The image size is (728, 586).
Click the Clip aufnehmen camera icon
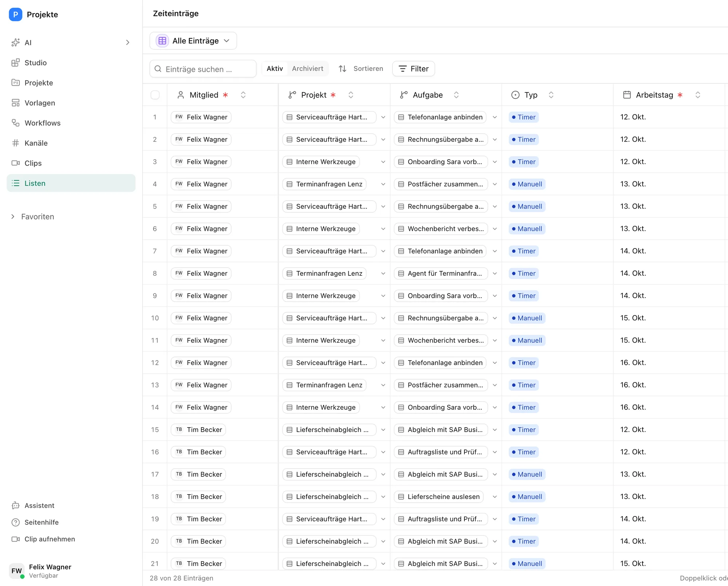pyautogui.click(x=15, y=539)
